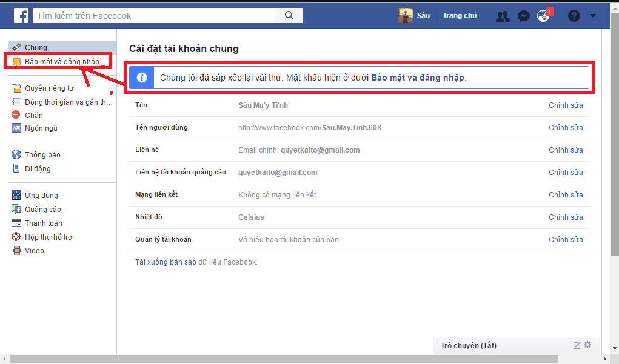This screenshot has height=364, width=619.
Task: Click the Thanh toán card icon
Action: (x=16, y=223)
